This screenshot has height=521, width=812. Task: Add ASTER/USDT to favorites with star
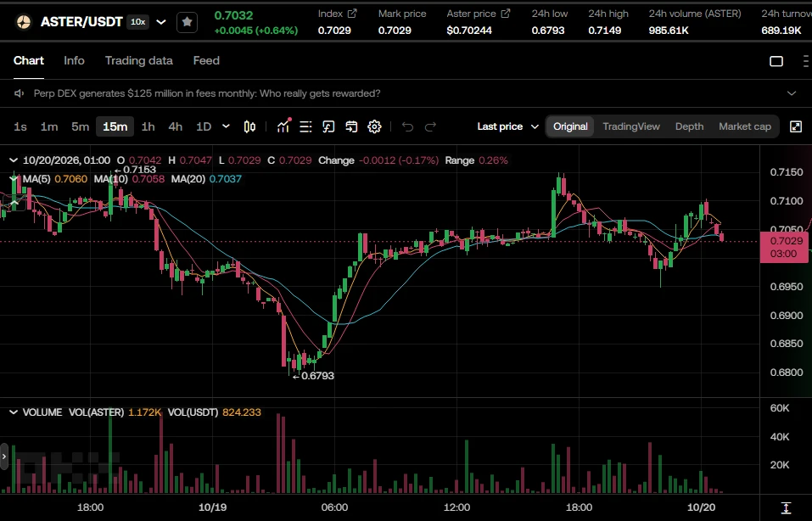(x=187, y=22)
